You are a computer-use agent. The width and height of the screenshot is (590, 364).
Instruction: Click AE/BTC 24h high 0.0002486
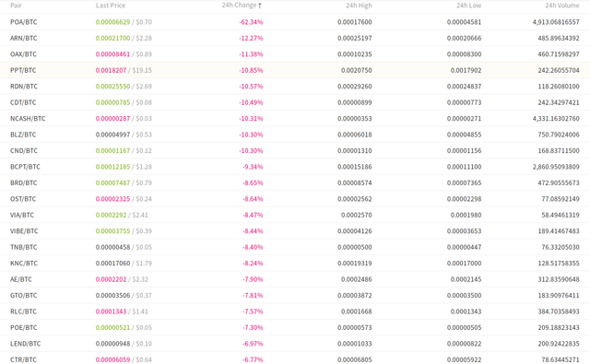pyautogui.click(x=357, y=279)
